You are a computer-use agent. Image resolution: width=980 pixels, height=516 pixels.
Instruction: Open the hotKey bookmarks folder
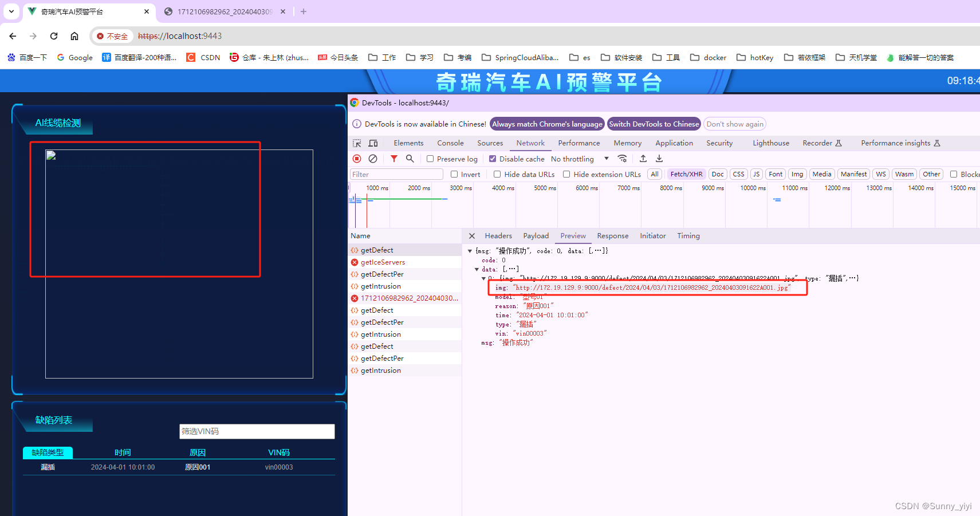(x=755, y=57)
